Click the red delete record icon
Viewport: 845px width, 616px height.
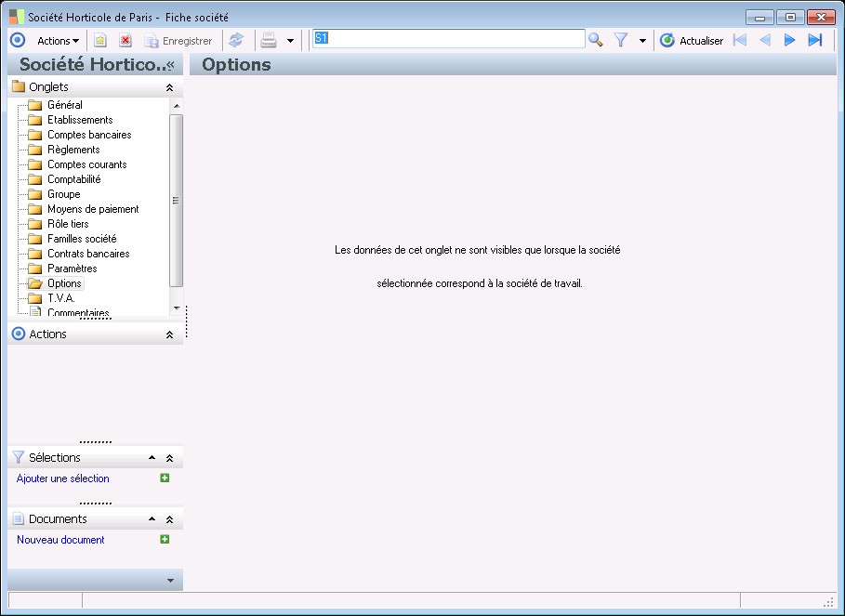[125, 41]
